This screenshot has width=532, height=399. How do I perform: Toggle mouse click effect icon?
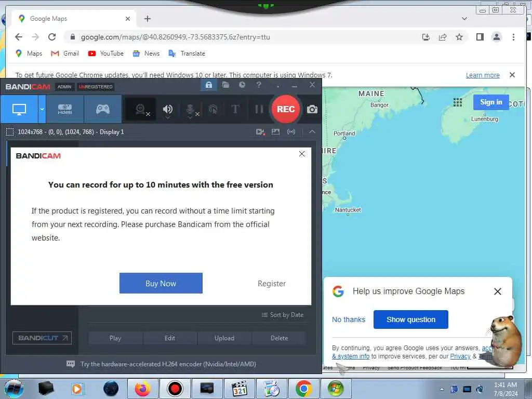[x=213, y=109]
